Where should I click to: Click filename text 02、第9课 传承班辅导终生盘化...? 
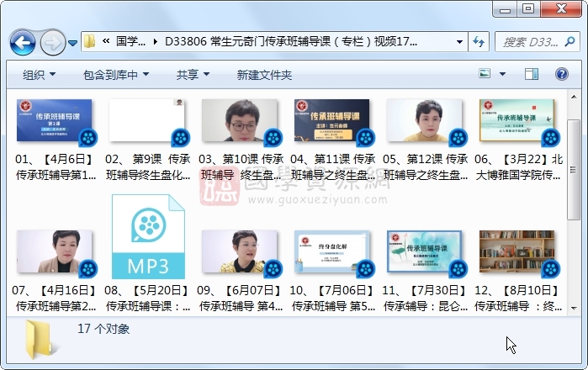click(148, 166)
